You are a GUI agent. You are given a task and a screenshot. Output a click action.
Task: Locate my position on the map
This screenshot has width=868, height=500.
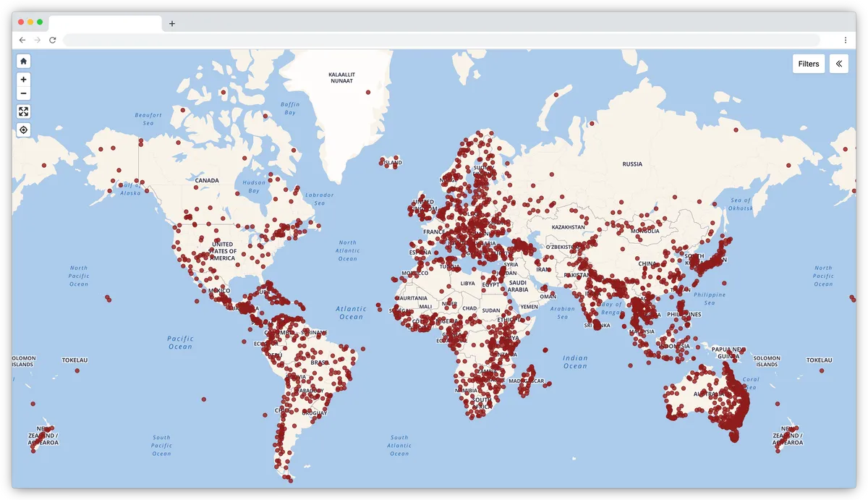pyautogui.click(x=24, y=130)
